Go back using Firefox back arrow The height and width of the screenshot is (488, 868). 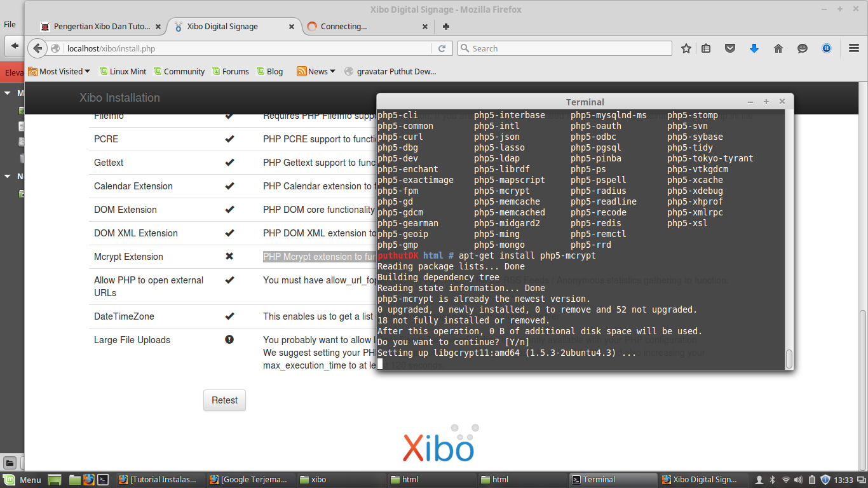click(38, 48)
